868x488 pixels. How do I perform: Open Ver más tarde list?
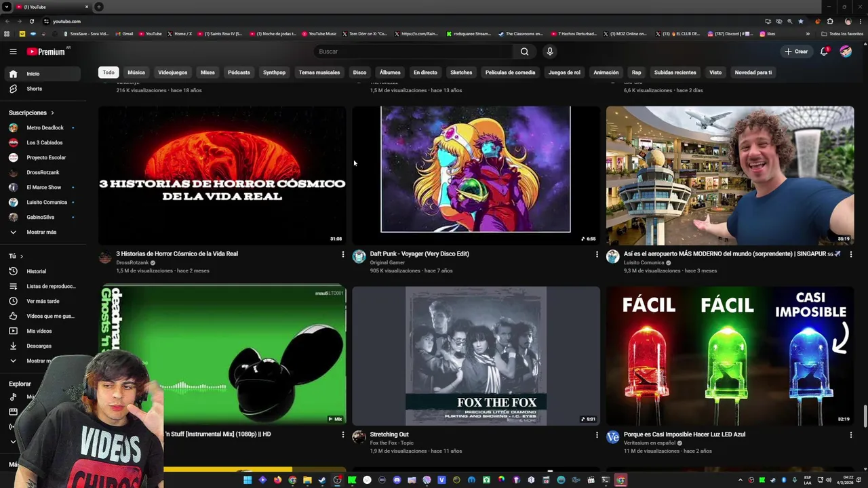pos(43,301)
